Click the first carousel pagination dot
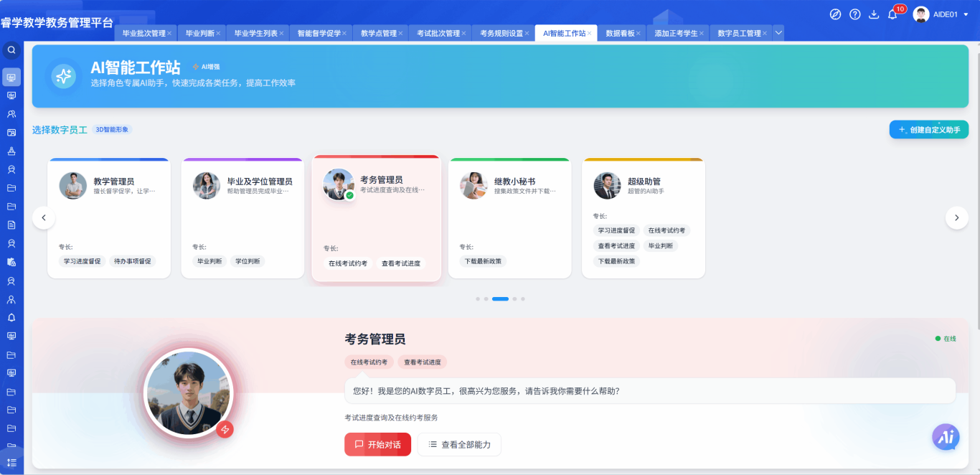980x475 pixels. 478,298
